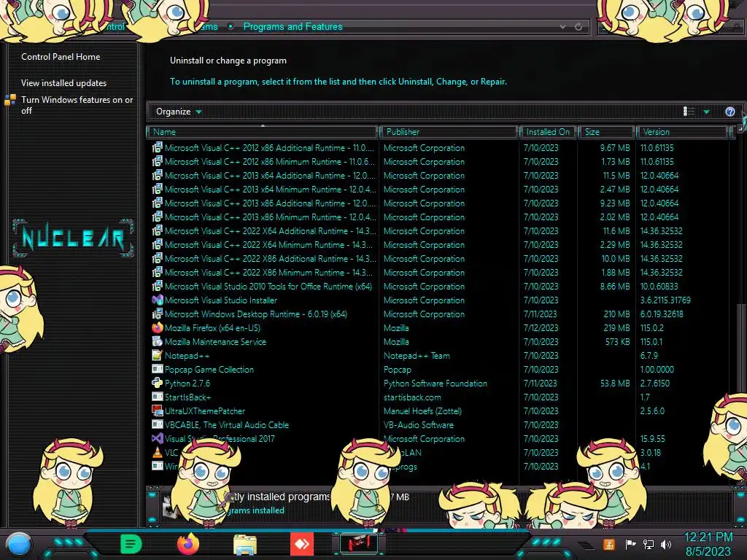Open the help question mark icon
This screenshot has height=560, width=747.
coord(729,112)
